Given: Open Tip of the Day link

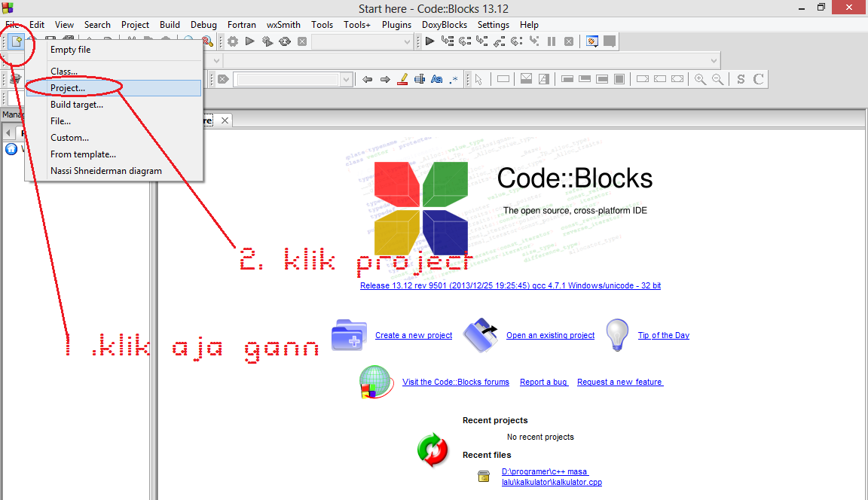Looking at the screenshot, I should coord(663,335).
